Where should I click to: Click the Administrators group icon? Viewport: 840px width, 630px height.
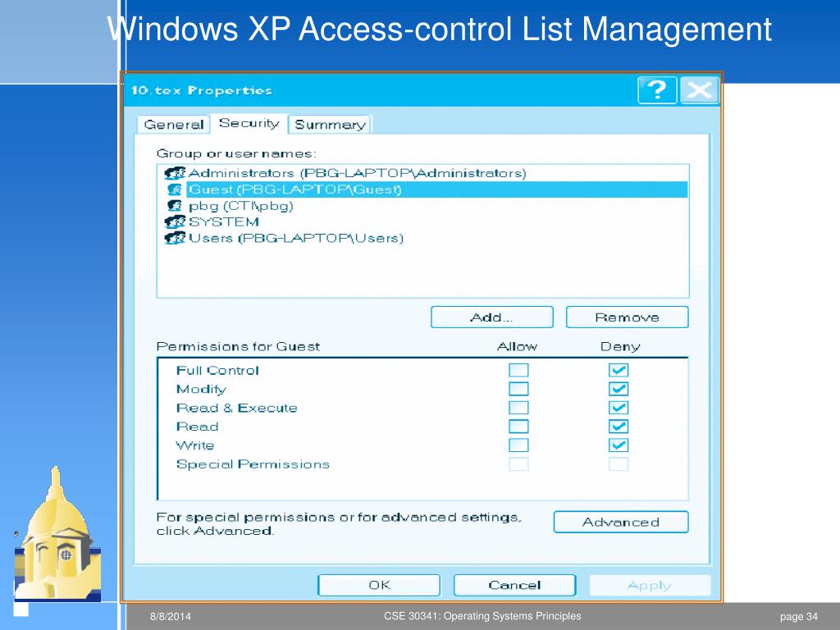point(175,173)
